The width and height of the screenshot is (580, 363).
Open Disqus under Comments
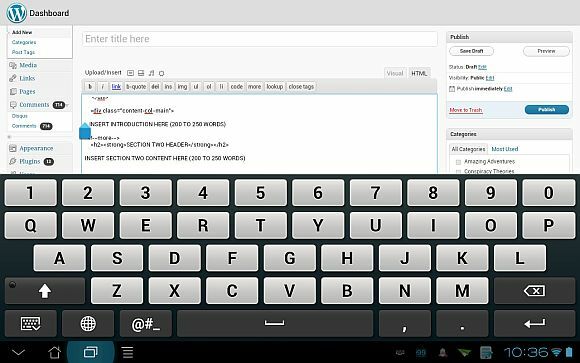click(20, 116)
